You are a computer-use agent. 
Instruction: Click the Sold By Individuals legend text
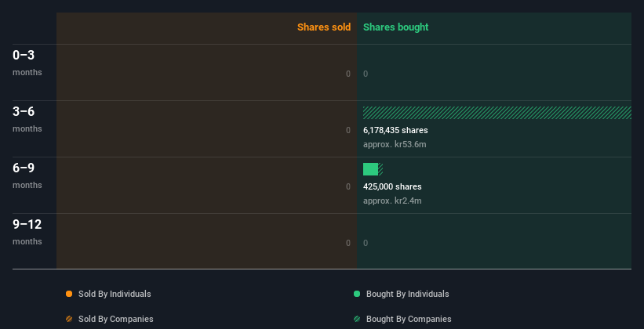coord(115,294)
